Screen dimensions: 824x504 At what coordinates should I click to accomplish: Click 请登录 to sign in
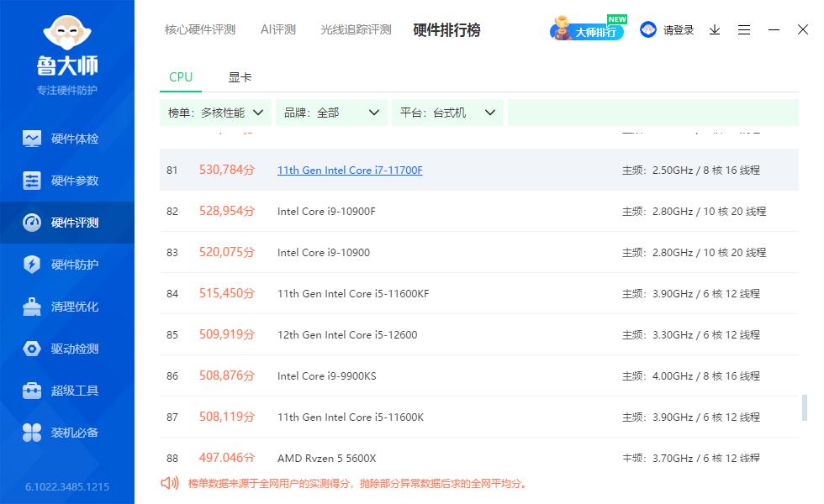(x=678, y=29)
